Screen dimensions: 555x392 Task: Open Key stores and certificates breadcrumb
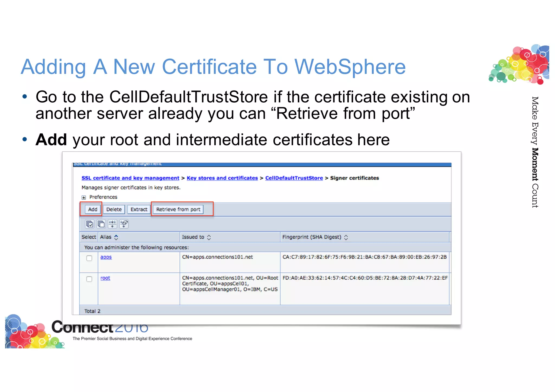(222, 178)
